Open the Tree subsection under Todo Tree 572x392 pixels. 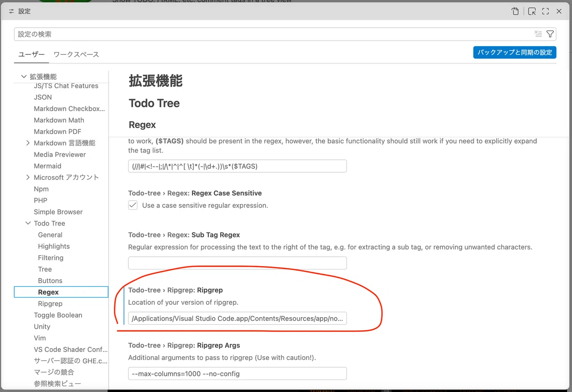click(45, 269)
